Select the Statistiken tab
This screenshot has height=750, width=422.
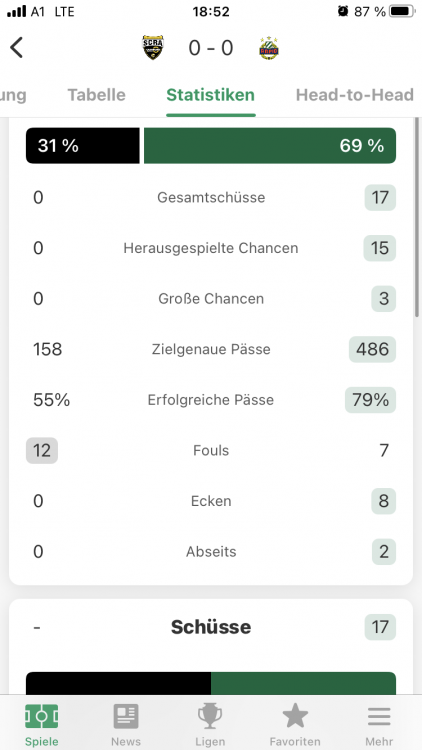tap(211, 95)
